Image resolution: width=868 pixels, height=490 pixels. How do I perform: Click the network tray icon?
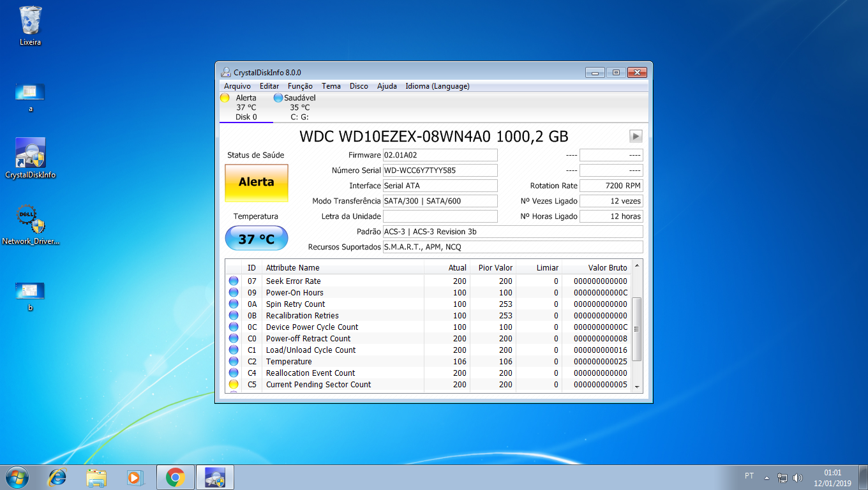click(x=782, y=477)
